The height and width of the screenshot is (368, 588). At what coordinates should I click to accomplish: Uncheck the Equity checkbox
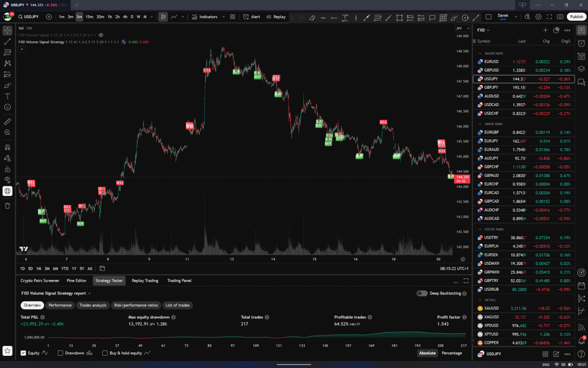[x=23, y=353]
